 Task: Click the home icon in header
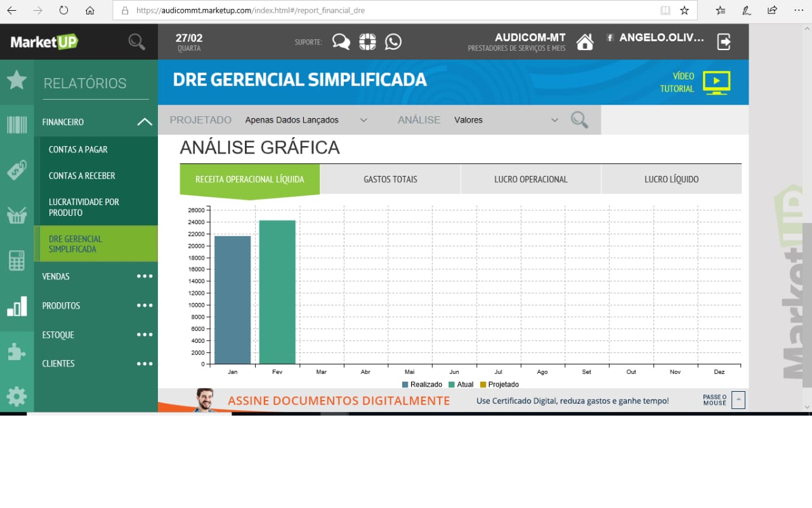pos(584,42)
